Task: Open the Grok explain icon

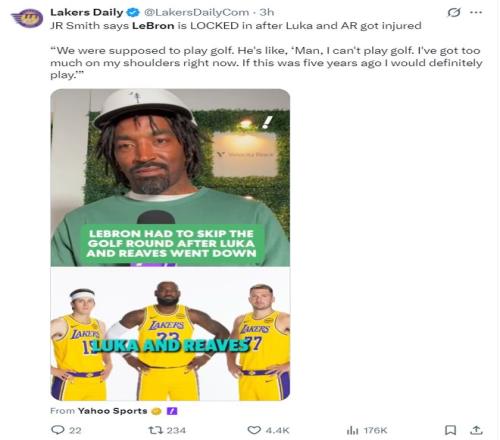Action: click(454, 13)
